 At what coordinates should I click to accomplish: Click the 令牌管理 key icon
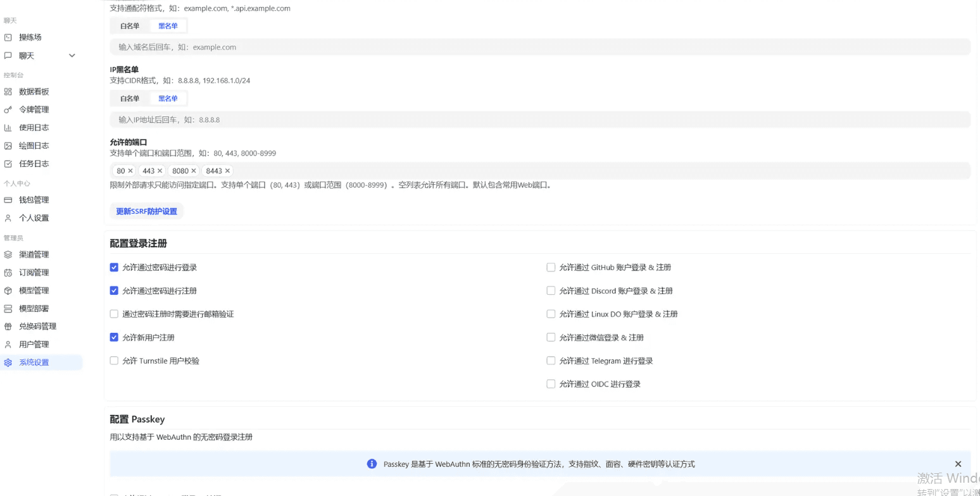click(x=8, y=109)
